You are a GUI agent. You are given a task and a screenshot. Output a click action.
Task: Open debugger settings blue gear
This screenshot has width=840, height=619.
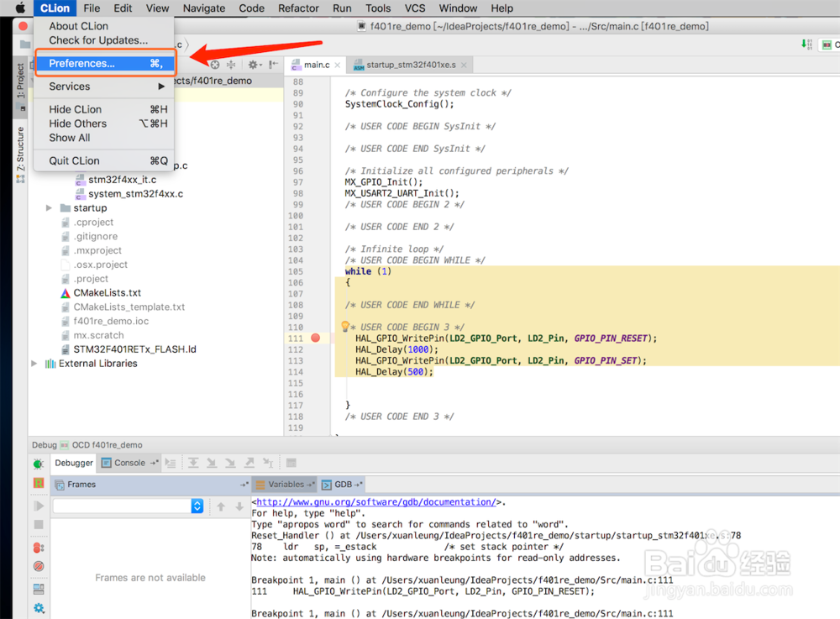[x=39, y=608]
